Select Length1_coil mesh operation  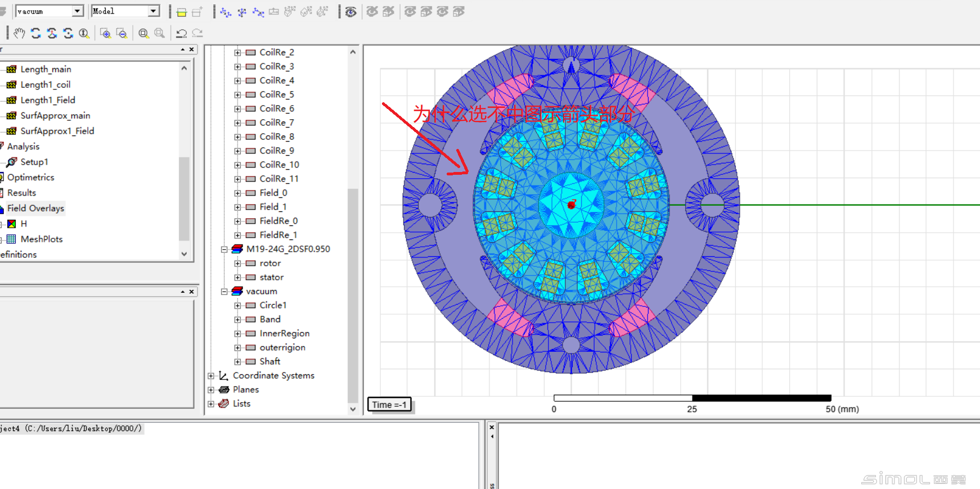click(46, 85)
